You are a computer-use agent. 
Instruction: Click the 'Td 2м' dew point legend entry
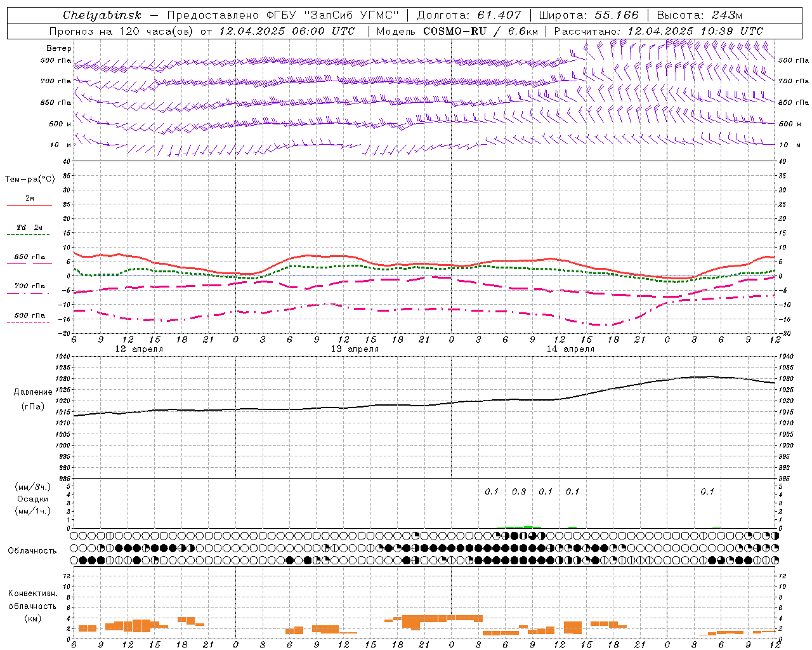click(30, 227)
